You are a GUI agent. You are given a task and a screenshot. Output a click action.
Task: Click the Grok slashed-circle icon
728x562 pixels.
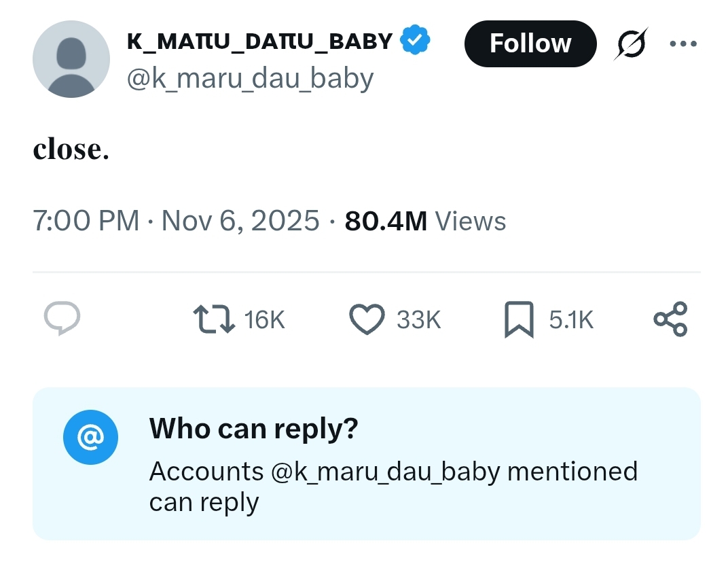coord(632,43)
